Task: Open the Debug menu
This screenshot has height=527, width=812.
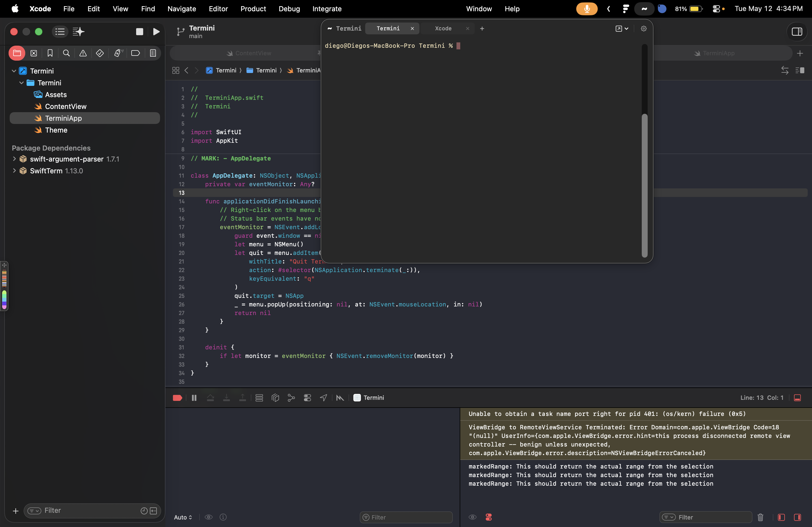Action: point(289,9)
